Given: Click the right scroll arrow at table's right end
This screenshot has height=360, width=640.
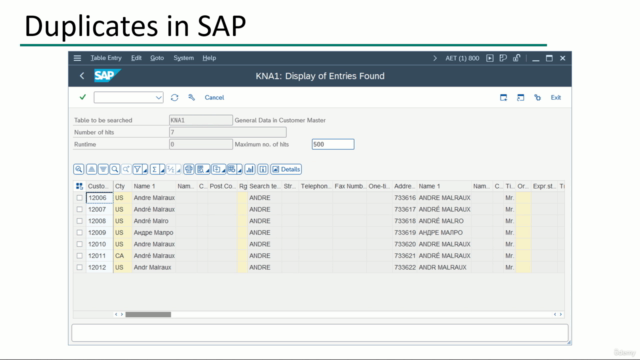Looking at the screenshot, I should pyautogui.click(x=561, y=314).
